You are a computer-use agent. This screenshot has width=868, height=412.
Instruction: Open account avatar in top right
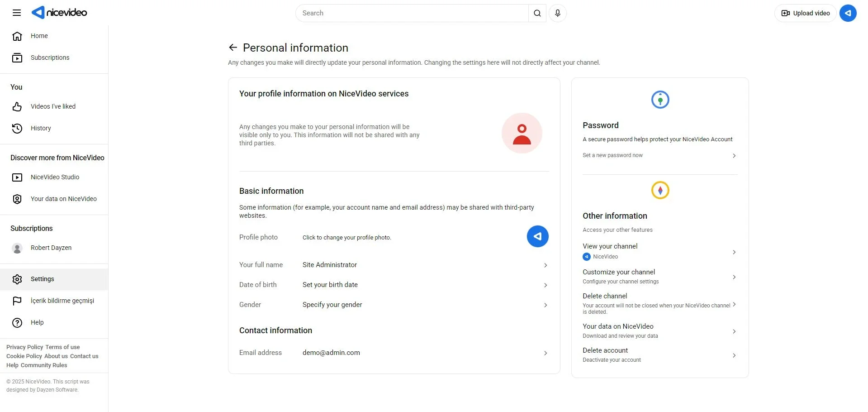click(848, 13)
